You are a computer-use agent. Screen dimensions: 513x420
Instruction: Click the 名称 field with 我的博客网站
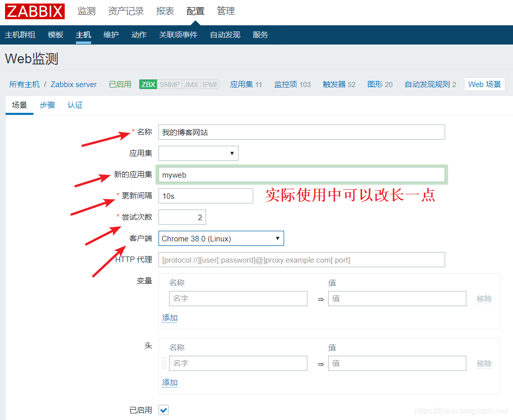pyautogui.click(x=301, y=132)
